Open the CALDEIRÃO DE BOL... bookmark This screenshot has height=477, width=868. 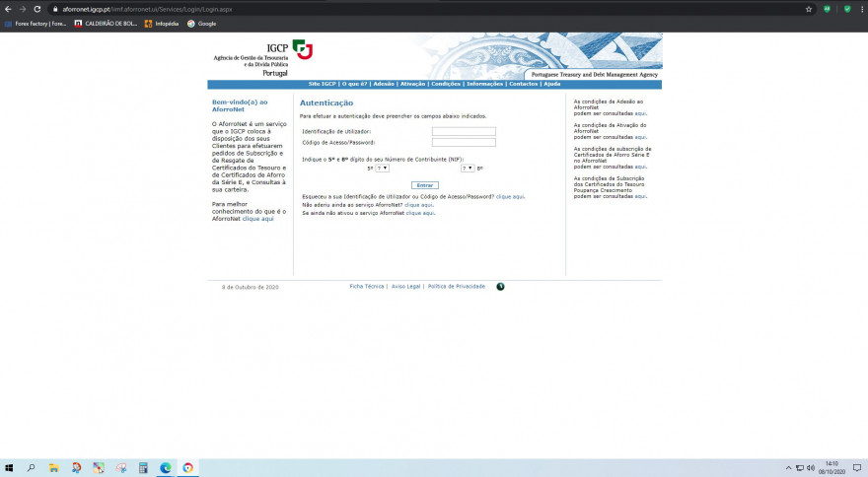106,24
